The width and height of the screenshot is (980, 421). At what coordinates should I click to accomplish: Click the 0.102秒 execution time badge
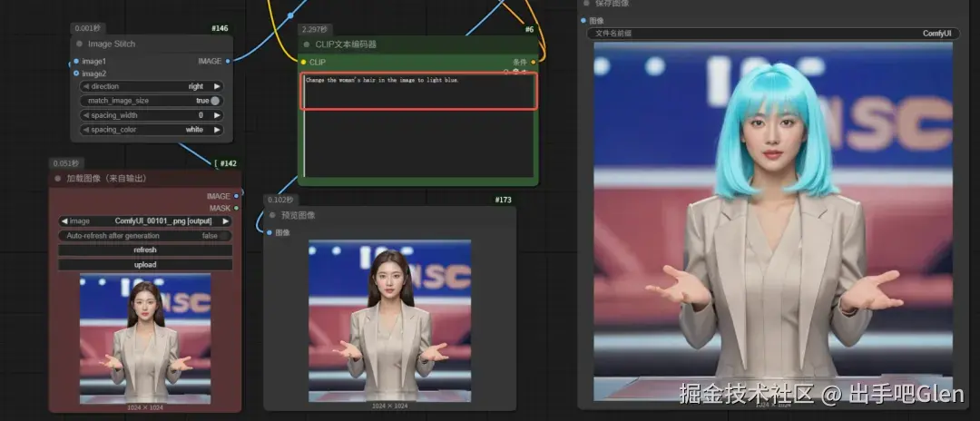click(280, 200)
